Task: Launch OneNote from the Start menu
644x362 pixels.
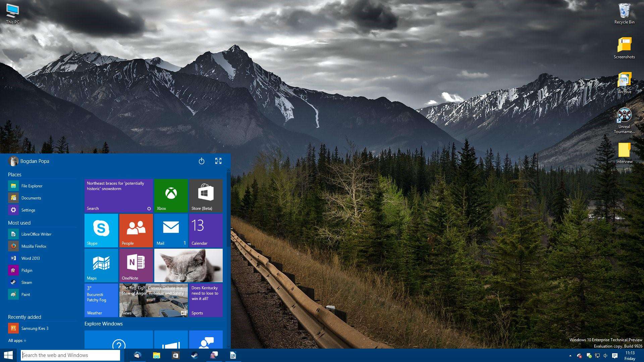Action: point(136,265)
